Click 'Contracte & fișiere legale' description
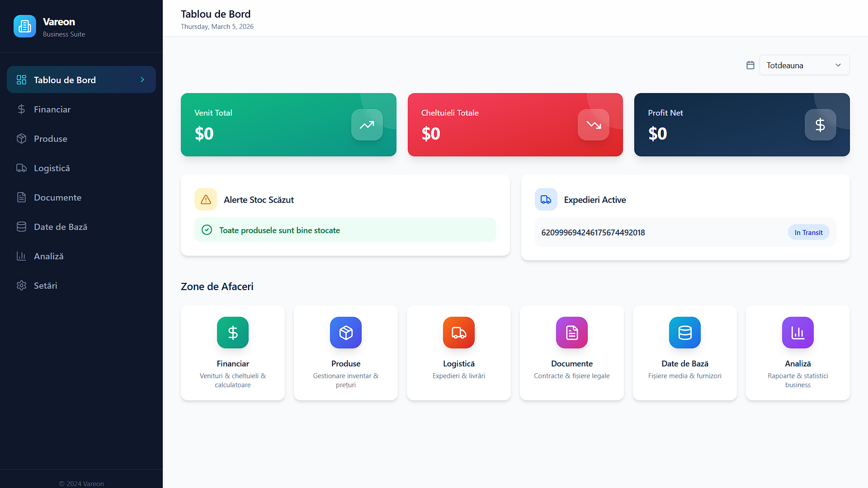 (572, 376)
